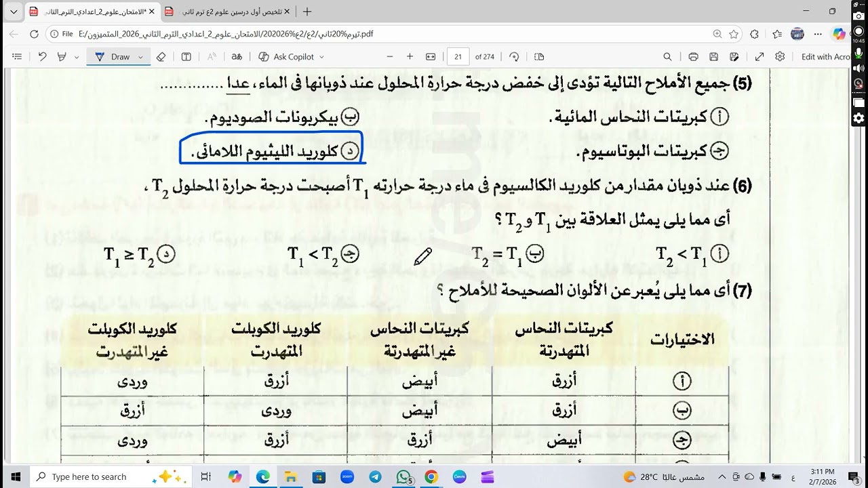Toggle the Draw tool off
Viewport: 868px width, 488px height.
click(113, 57)
